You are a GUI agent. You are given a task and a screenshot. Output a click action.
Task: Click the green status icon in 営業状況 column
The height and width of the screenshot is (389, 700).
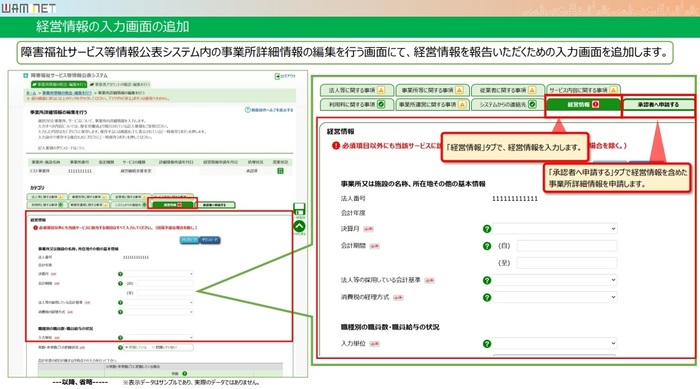[280, 171]
